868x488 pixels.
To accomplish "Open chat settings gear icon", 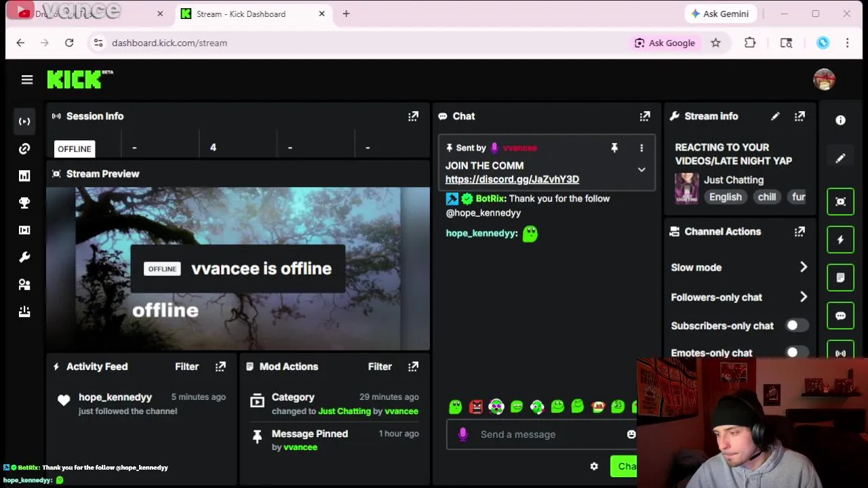I will (x=594, y=466).
